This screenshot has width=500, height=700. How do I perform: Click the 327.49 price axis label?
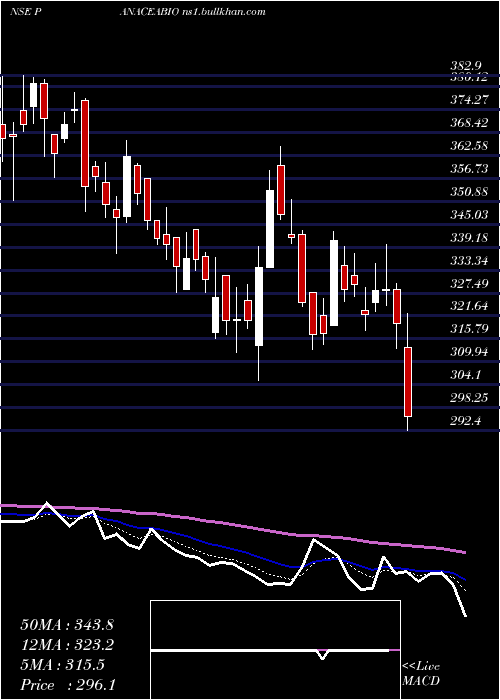click(x=469, y=284)
